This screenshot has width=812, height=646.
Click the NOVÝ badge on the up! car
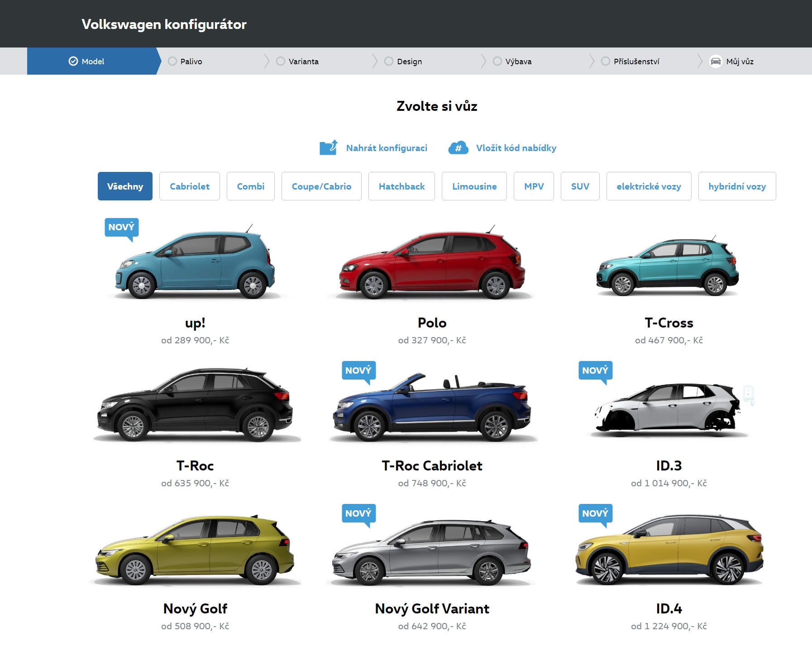coord(121,228)
